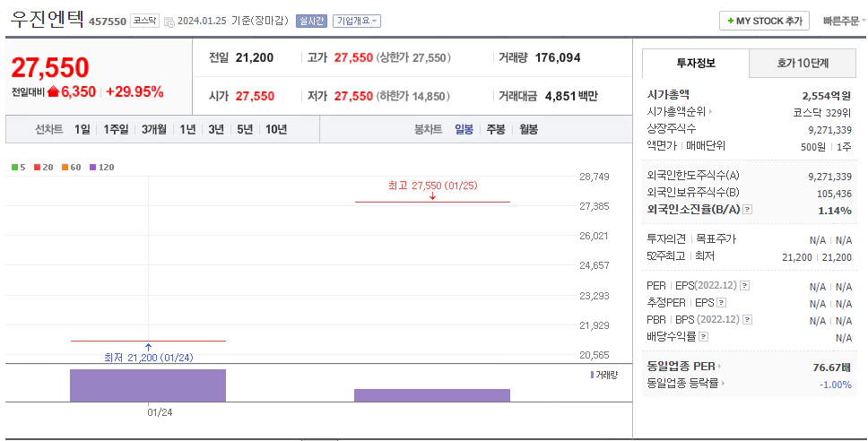Click the 전일 21,200 value
This screenshot has height=441, width=868.
coord(255,57)
